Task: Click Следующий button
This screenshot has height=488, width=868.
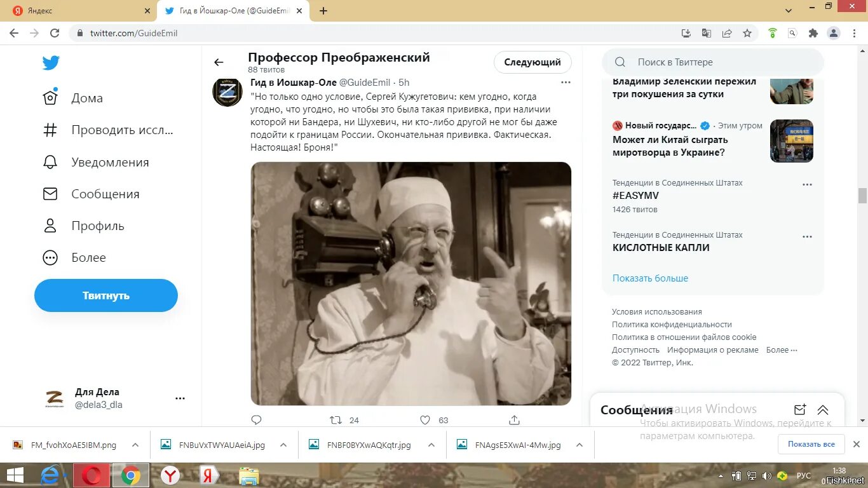Action: (532, 62)
